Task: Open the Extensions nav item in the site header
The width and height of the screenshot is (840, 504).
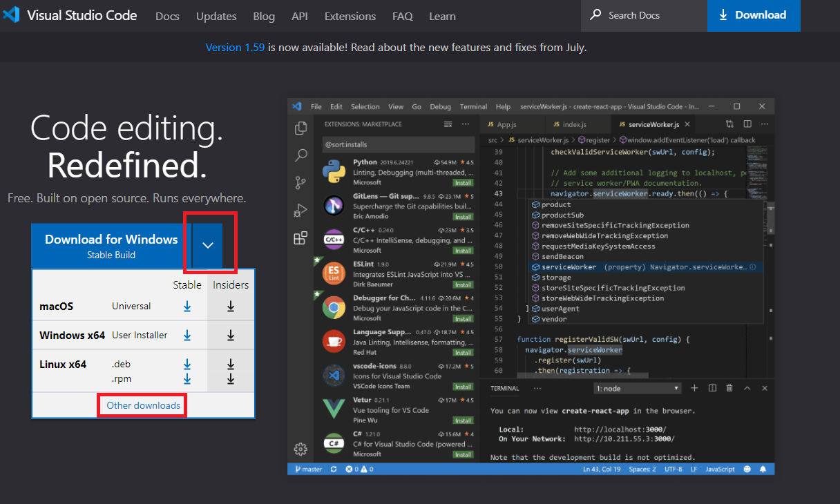Action: (350, 16)
